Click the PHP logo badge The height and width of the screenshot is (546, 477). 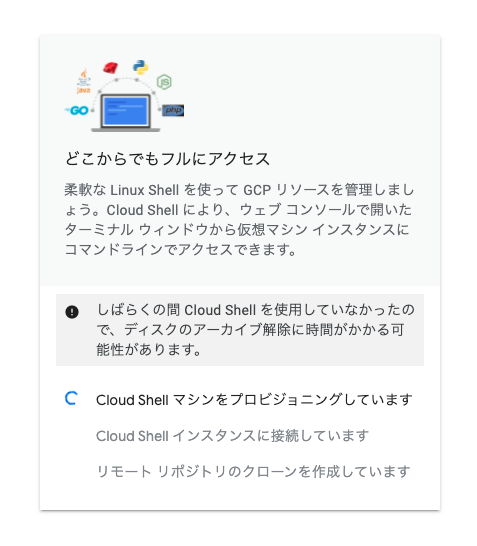(x=173, y=110)
